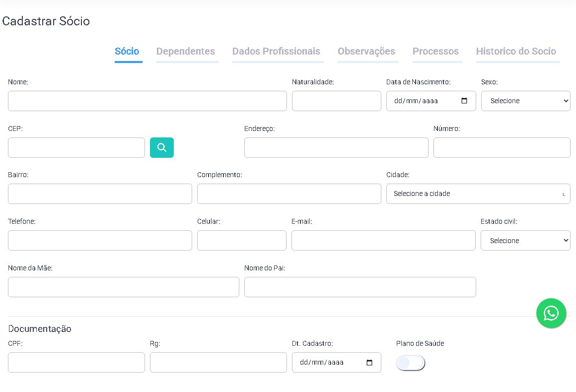Click the Plano de Saúde label
576x392 pixels.
pos(420,343)
